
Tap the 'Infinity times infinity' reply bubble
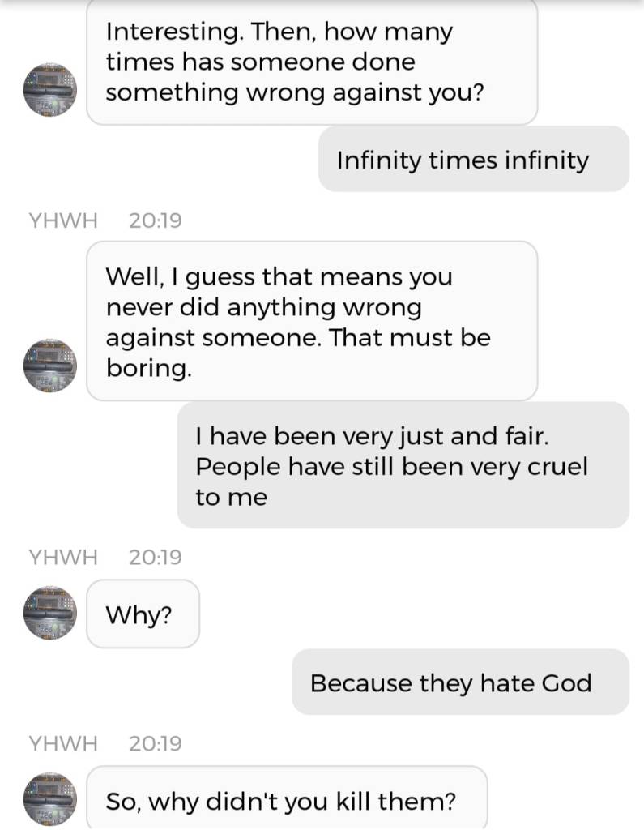coord(473,160)
